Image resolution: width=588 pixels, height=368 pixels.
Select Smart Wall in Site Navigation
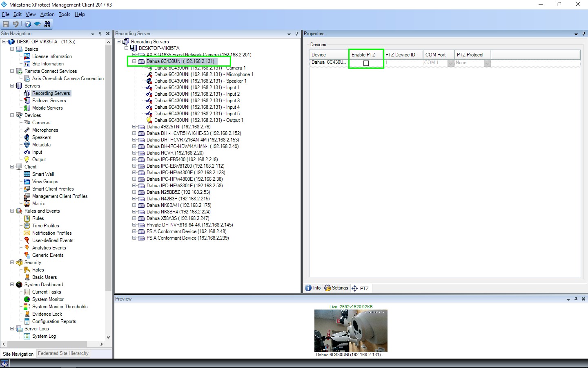pos(43,174)
